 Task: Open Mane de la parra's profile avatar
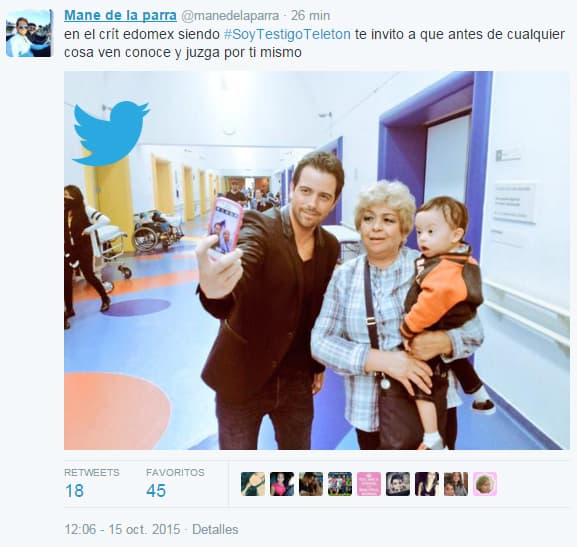pos(29,33)
